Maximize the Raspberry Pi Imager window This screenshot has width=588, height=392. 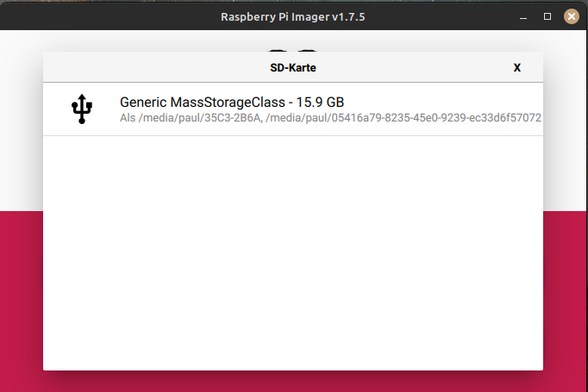pos(547,16)
